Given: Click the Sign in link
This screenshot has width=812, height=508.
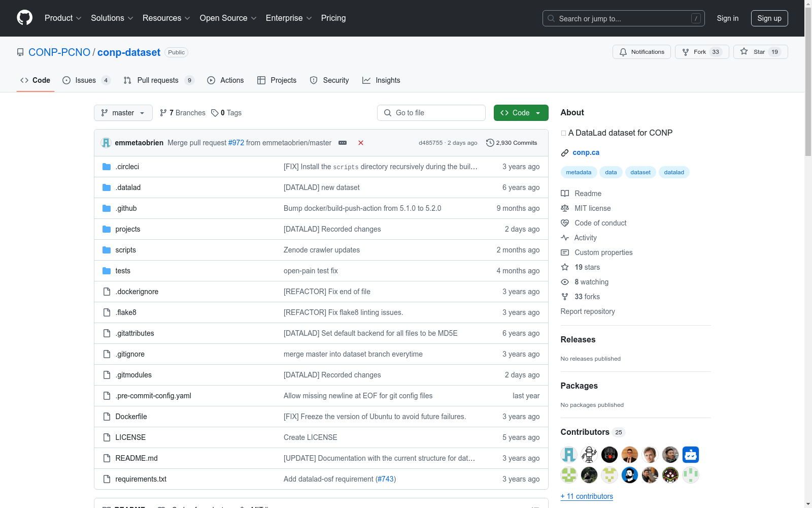Looking at the screenshot, I should pyautogui.click(x=728, y=18).
